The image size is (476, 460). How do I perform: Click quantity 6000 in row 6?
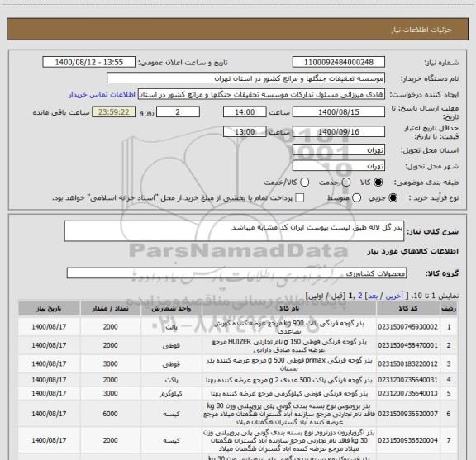point(110,414)
